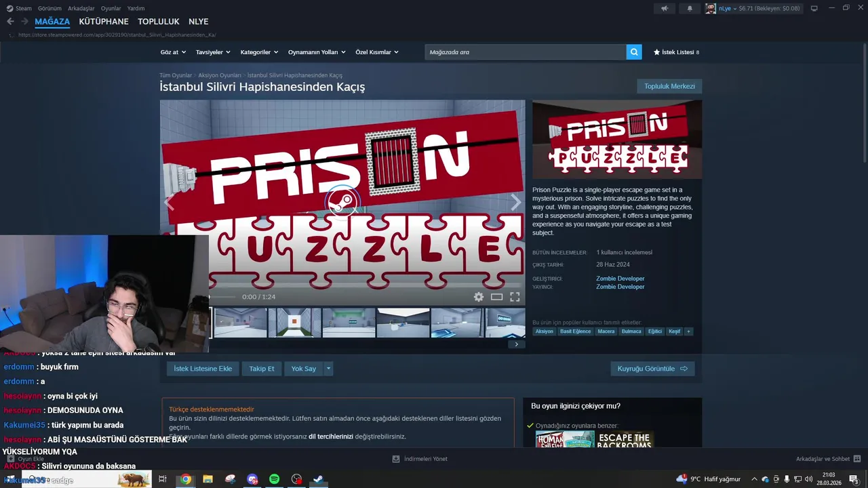Click the page vertical scrollbar
The height and width of the screenshot is (488, 868).
point(864,102)
